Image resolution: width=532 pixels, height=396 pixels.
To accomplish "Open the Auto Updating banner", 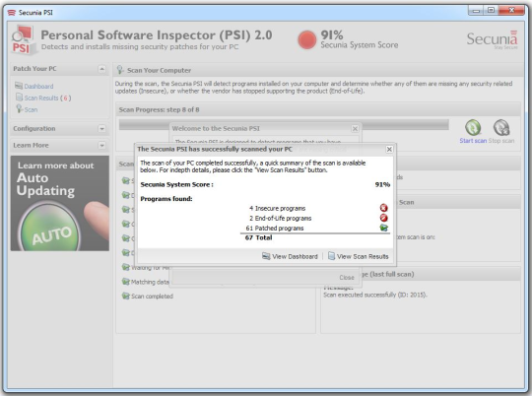I will pyautogui.click(x=60, y=203).
